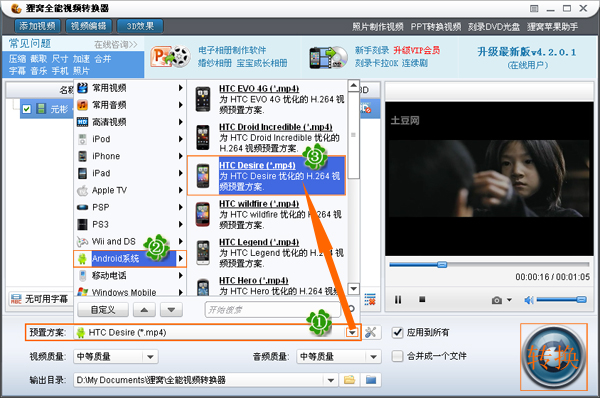Open PPT转换视频 link
Screen dimensions: 600x398
[436, 27]
